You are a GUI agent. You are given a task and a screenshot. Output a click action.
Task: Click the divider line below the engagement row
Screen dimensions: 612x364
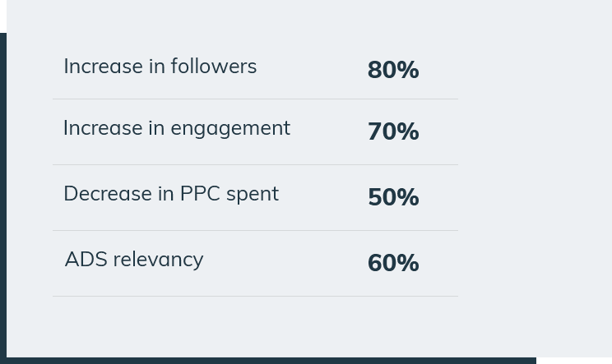[x=255, y=165]
